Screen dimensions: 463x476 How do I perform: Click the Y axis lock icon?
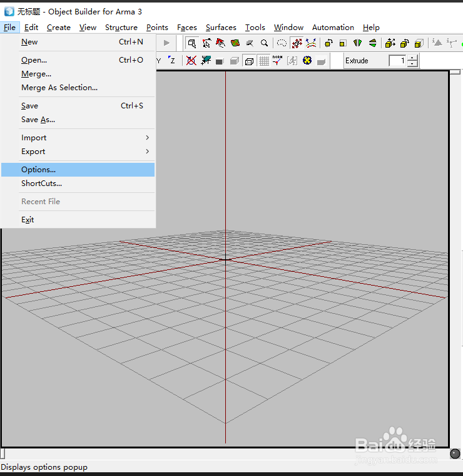158,60
